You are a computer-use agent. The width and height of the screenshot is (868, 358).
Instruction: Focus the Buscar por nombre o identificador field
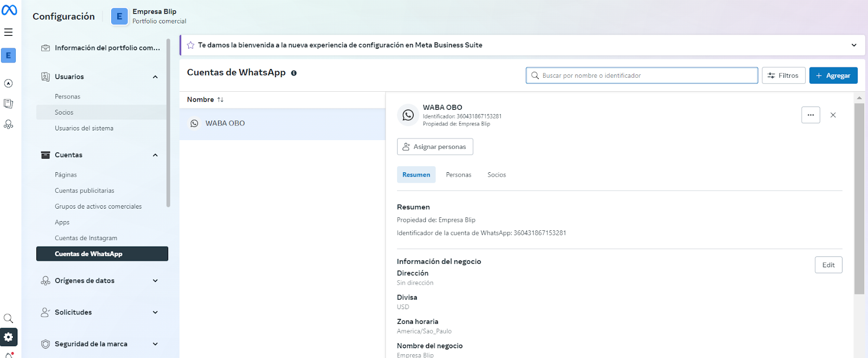click(642, 76)
